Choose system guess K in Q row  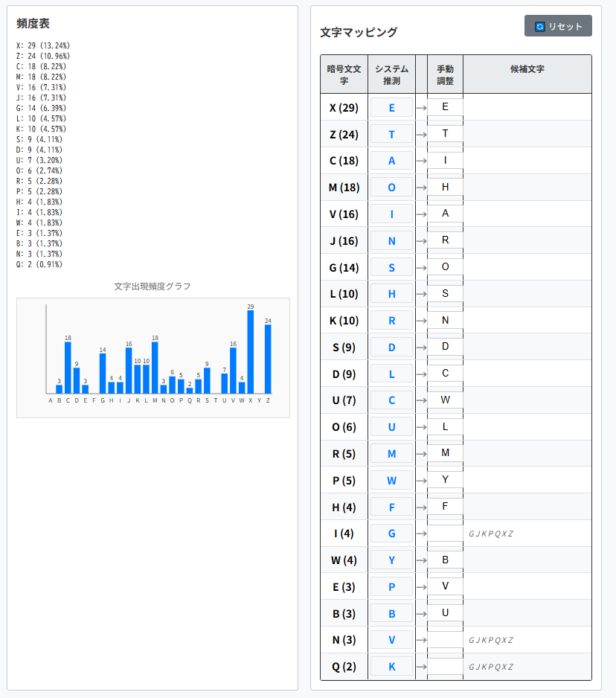391,667
